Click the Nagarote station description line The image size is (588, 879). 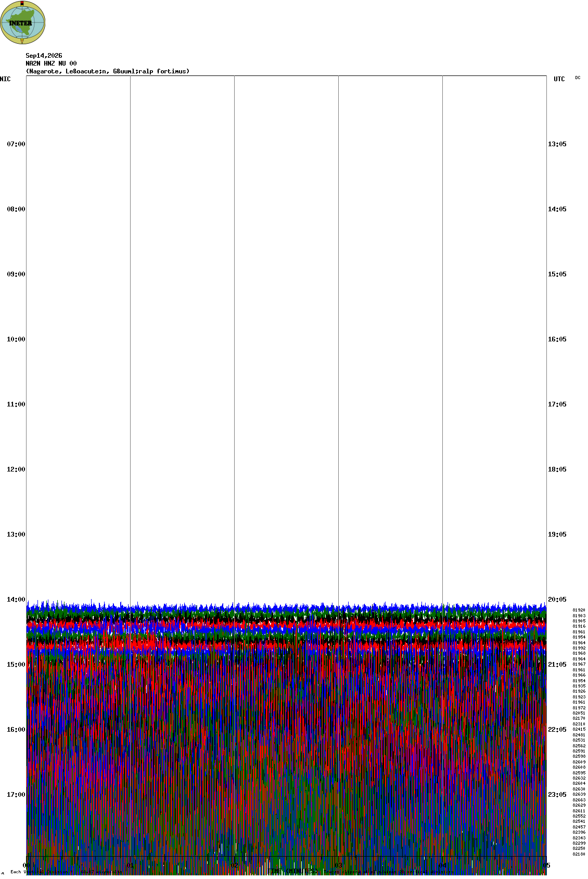[x=108, y=71]
